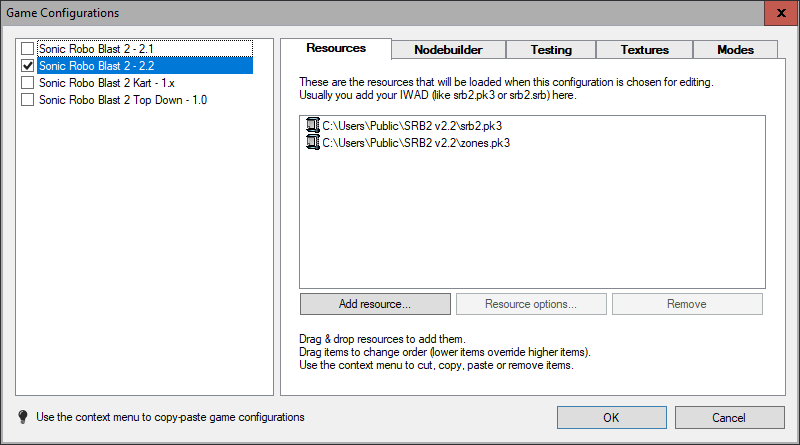Enable the Sonic Robo Blast 2 - 2.1 checkbox
The image size is (800, 445).
tap(28, 48)
